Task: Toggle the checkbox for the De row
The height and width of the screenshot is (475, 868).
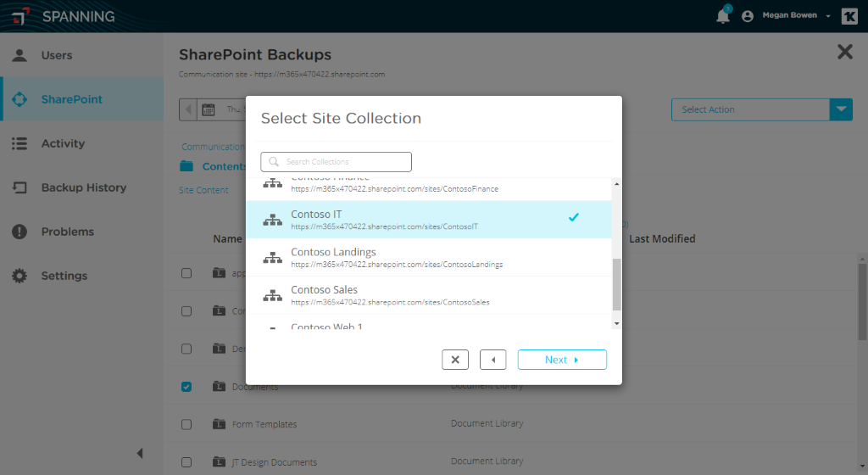Action: tap(186, 349)
